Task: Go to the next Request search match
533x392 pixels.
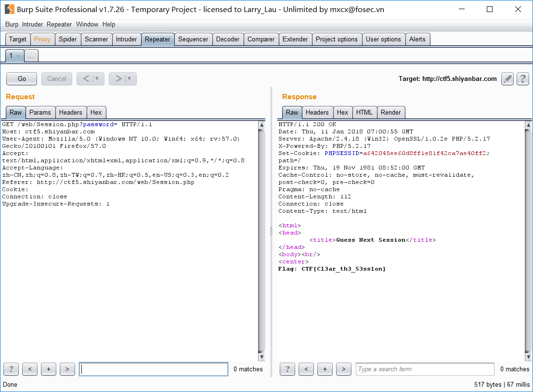Action: (67, 369)
